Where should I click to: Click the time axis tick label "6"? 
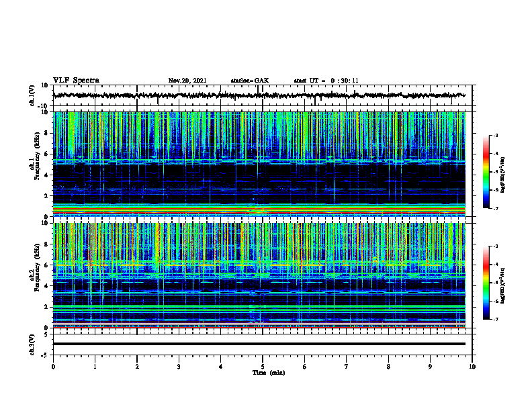pos(304,367)
